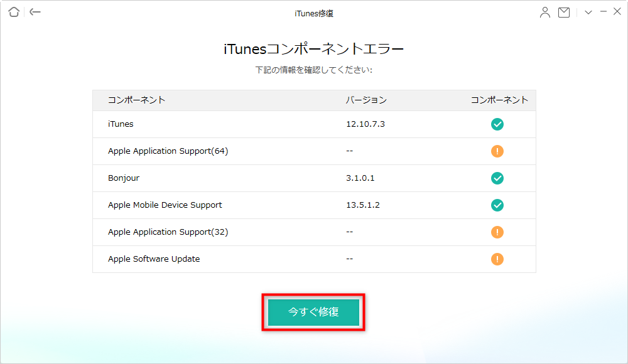Click 下記の情報を確認してください text
The height and width of the screenshot is (364, 628).
coord(313,70)
